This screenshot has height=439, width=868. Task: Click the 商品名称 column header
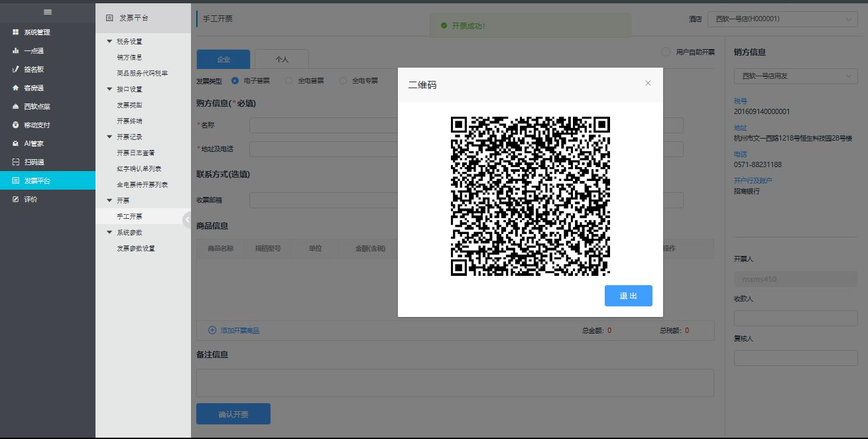pos(221,248)
